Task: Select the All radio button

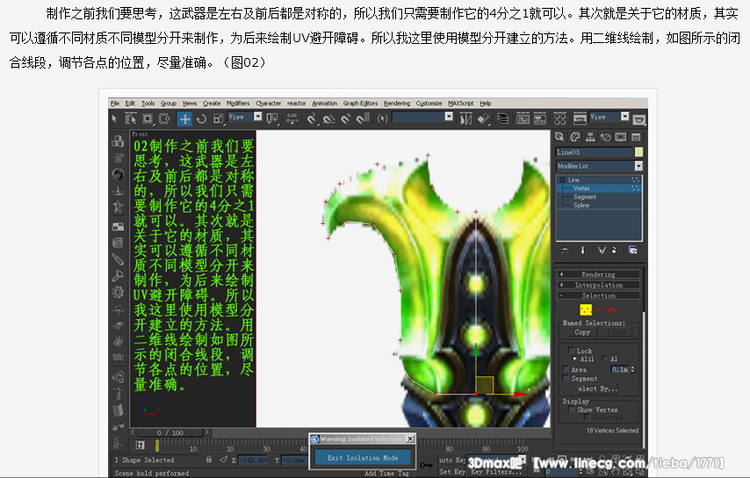Action: [605, 358]
